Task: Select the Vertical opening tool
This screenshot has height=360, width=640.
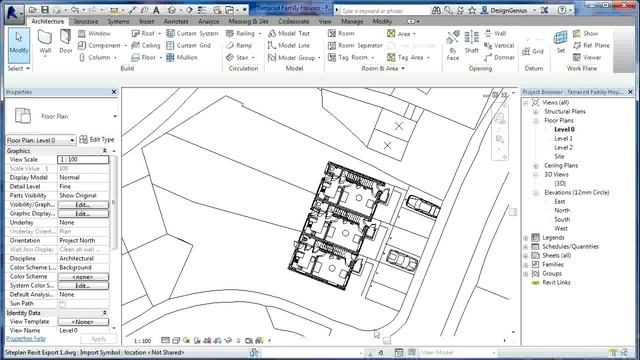Action: coord(499,45)
